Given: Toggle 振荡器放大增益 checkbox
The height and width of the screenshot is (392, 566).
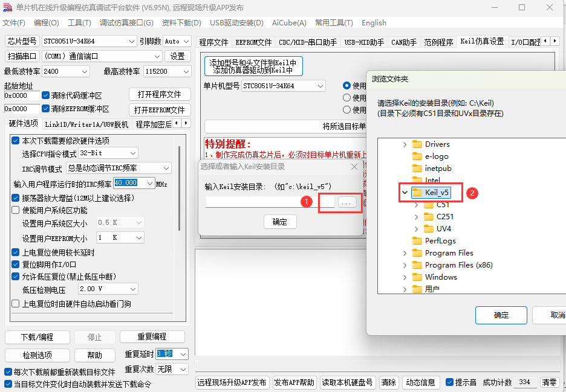Looking at the screenshot, I should point(16,198).
